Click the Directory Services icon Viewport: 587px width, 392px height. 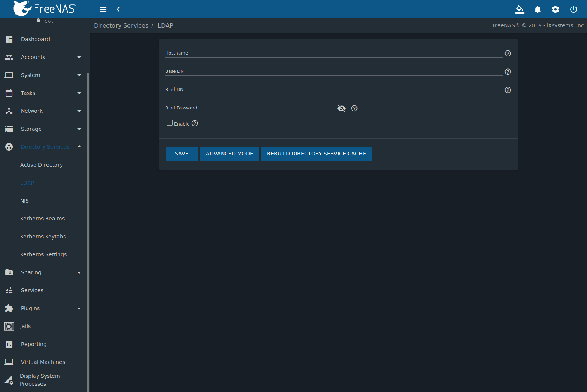click(x=9, y=147)
